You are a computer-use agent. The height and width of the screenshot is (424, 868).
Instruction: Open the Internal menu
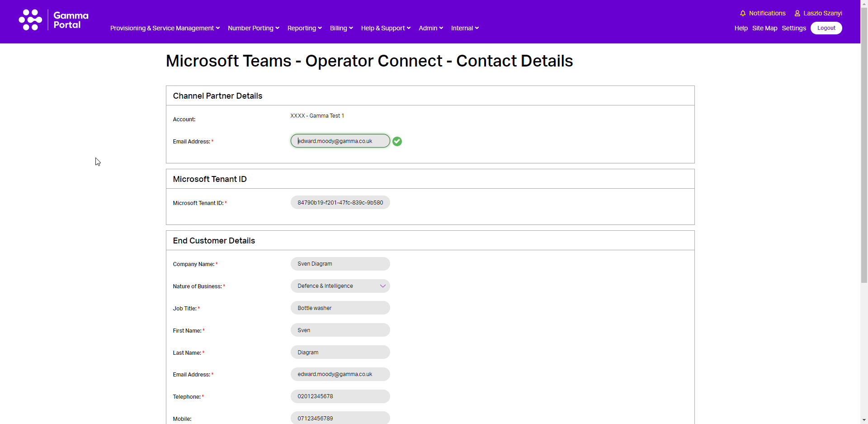click(465, 28)
